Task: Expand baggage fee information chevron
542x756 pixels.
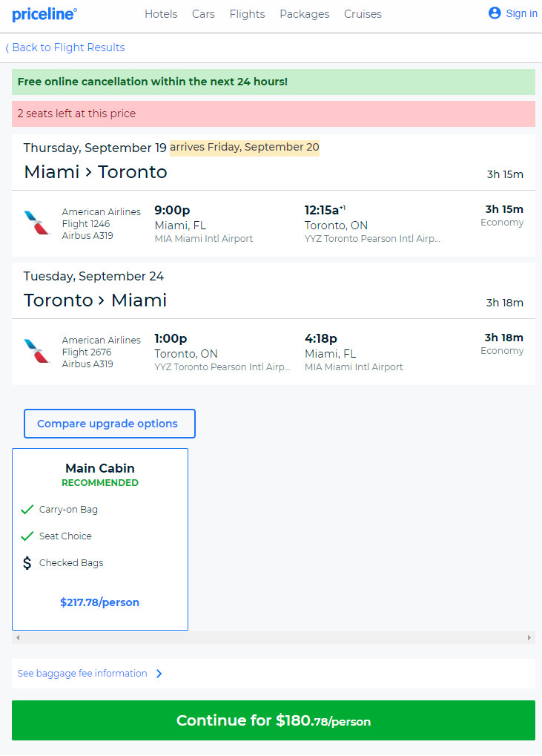Action: (159, 674)
